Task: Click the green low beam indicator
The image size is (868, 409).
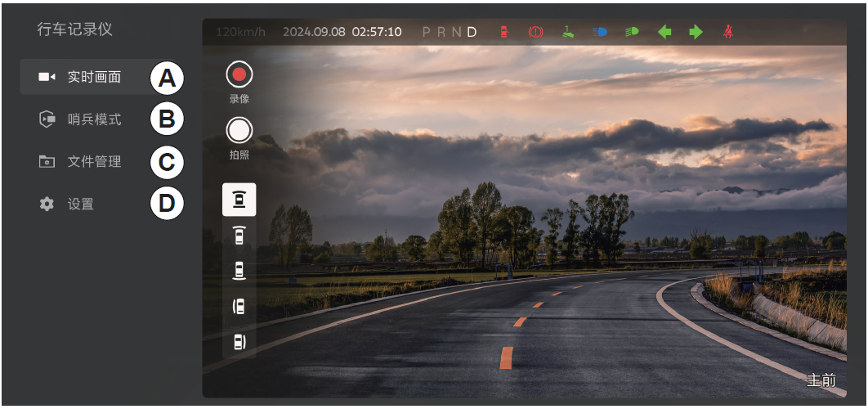Action: click(632, 32)
